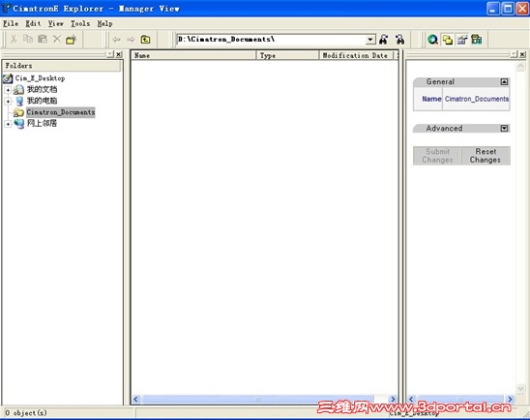Image resolution: width=530 pixels, height=420 pixels.
Task: Maximize the CimatronE Explorer window
Action: (x=508, y=9)
